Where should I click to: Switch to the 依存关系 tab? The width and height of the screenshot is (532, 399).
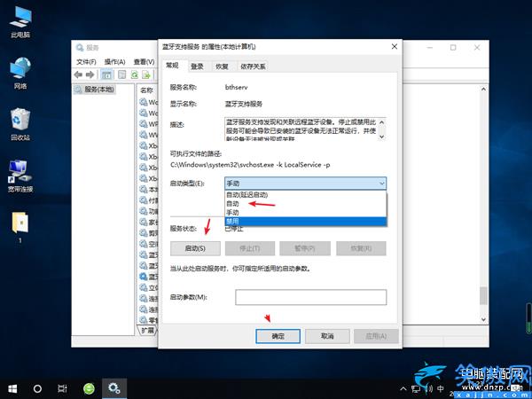pos(253,66)
